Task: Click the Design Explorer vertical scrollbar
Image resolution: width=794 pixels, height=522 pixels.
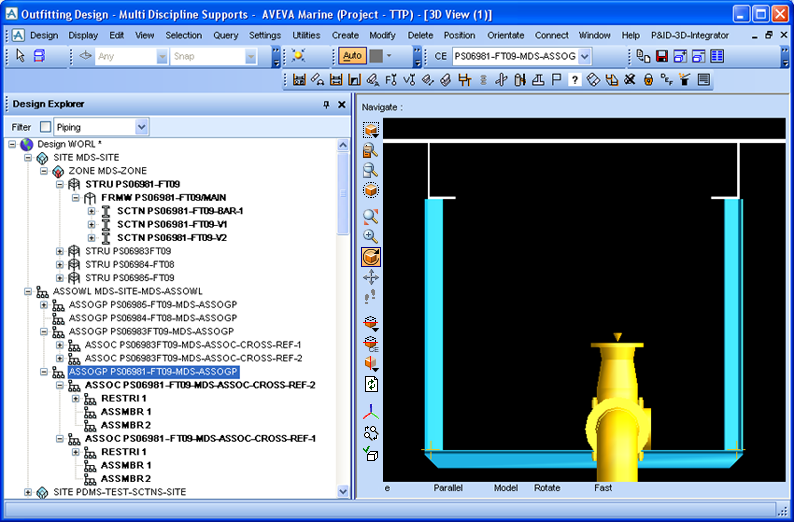Action: tap(343, 300)
